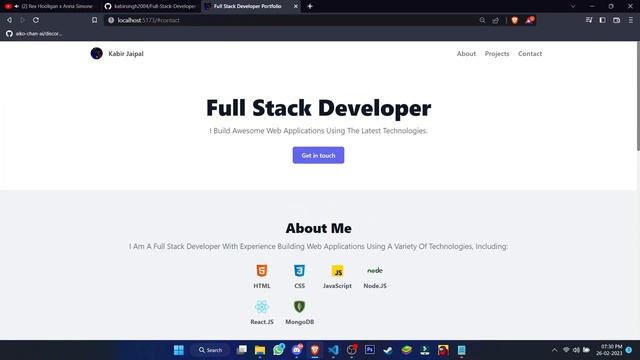Click the Node.JS skill icon
The image size is (640, 360).
pyautogui.click(x=375, y=270)
